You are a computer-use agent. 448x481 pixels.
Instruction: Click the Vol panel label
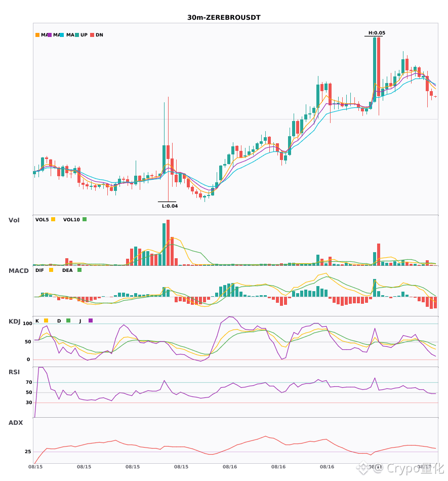click(x=14, y=220)
